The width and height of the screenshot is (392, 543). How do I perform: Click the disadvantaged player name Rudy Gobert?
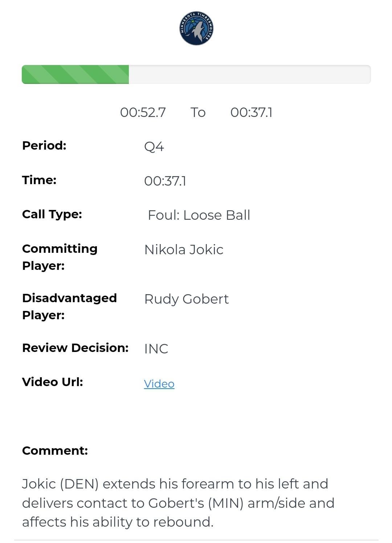click(186, 299)
